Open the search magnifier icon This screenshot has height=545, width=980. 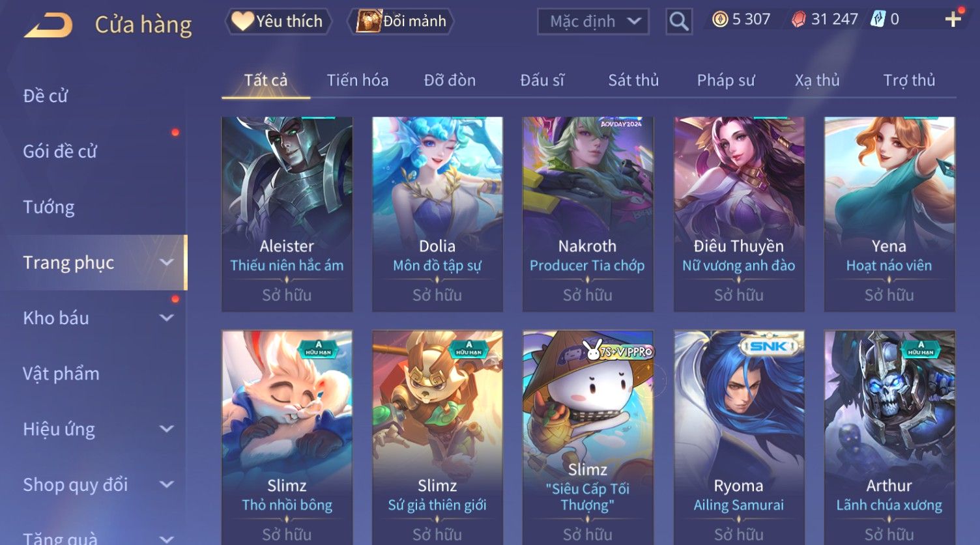(x=679, y=21)
